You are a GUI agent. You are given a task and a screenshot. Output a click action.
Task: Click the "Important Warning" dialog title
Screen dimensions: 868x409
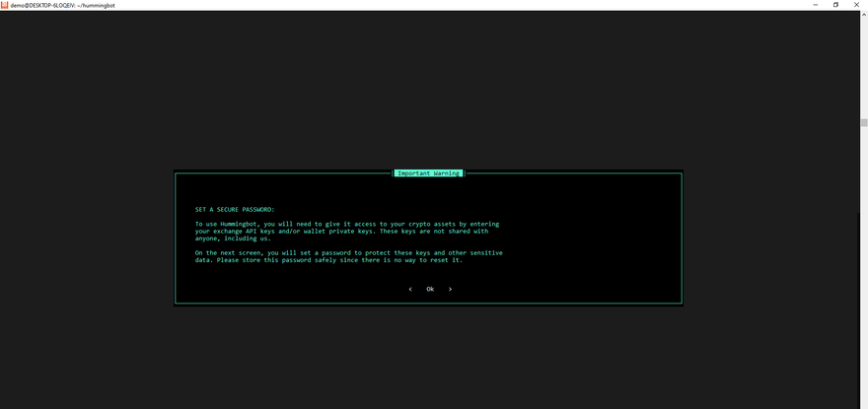coord(428,173)
